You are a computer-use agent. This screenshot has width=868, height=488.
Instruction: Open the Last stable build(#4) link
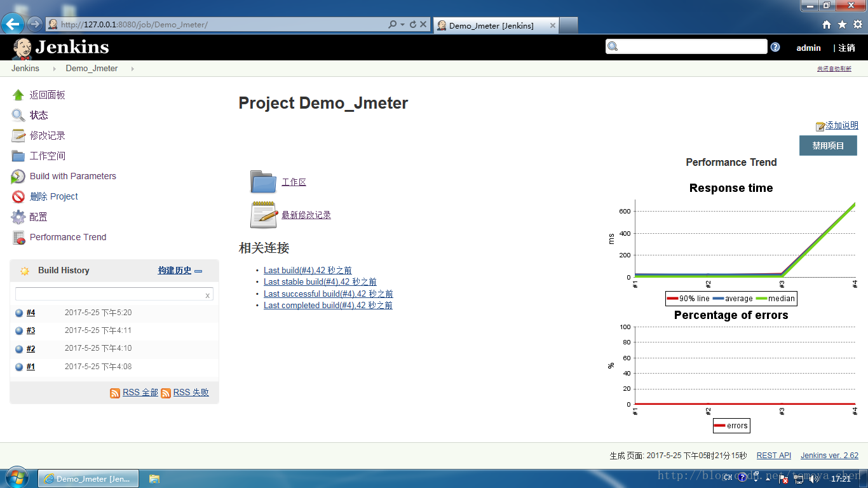(x=320, y=282)
